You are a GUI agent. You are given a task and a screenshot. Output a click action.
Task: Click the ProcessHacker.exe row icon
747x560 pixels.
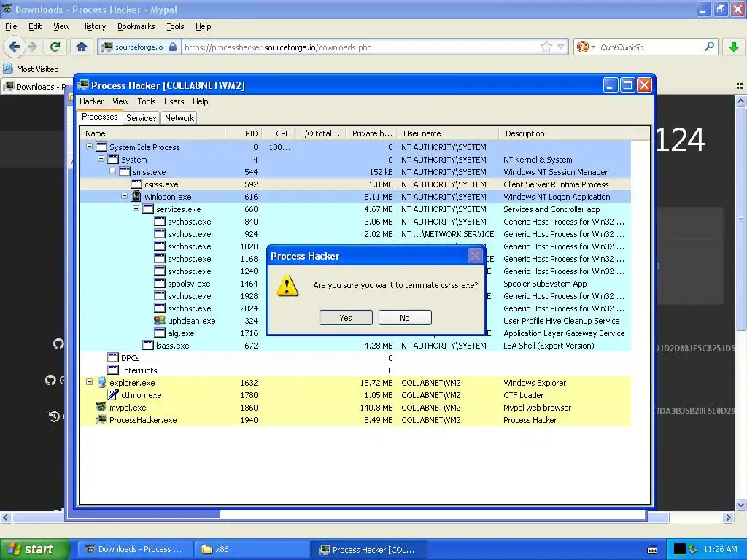pos(101,419)
